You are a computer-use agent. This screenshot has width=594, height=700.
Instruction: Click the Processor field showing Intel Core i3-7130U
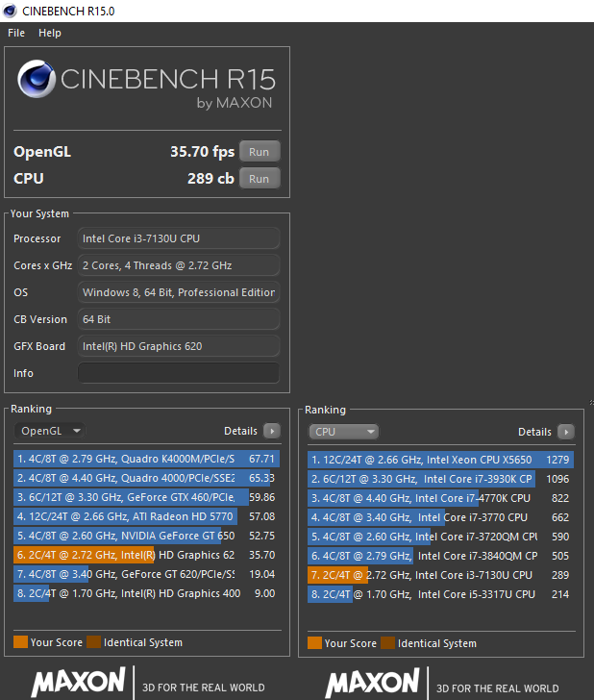tap(179, 238)
